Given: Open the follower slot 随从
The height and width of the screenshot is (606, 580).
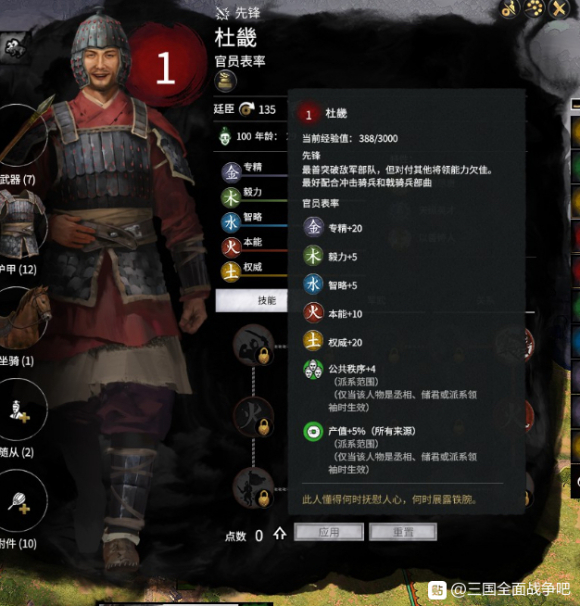Looking at the screenshot, I should tap(22, 409).
